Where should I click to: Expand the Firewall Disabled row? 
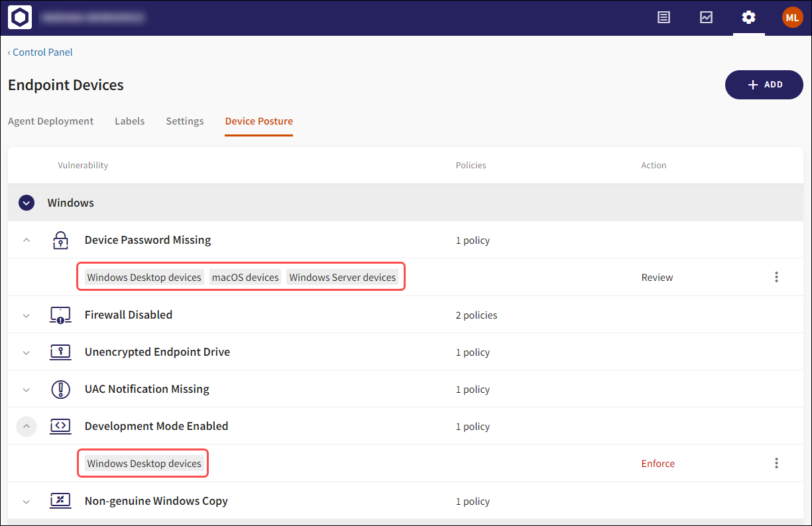pyautogui.click(x=27, y=315)
